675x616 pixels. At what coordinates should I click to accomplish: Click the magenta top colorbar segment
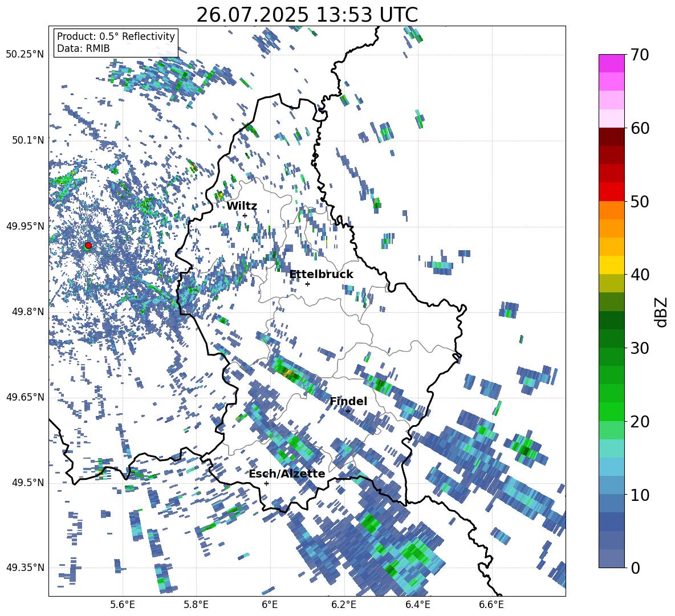pyautogui.click(x=611, y=63)
